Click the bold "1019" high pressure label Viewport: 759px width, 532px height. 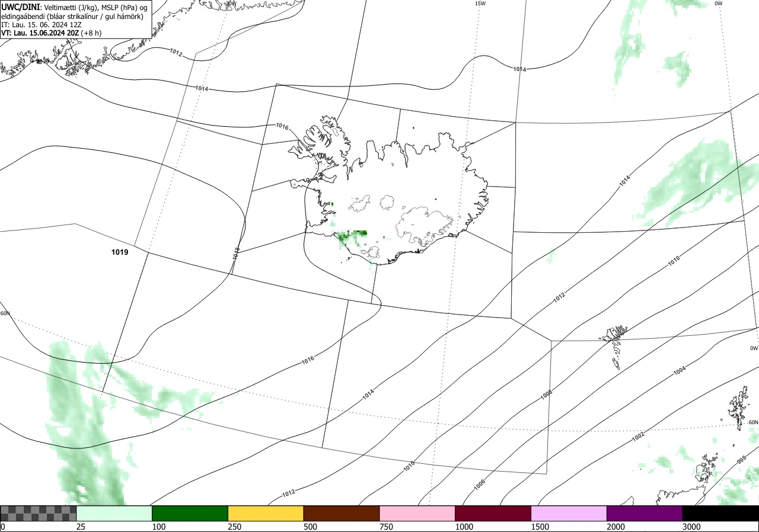[x=120, y=252]
